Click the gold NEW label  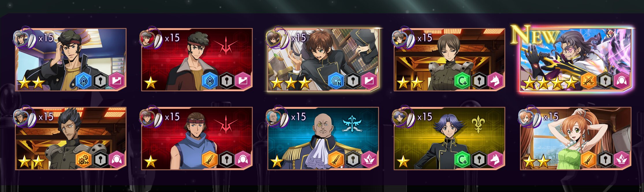coord(534,35)
